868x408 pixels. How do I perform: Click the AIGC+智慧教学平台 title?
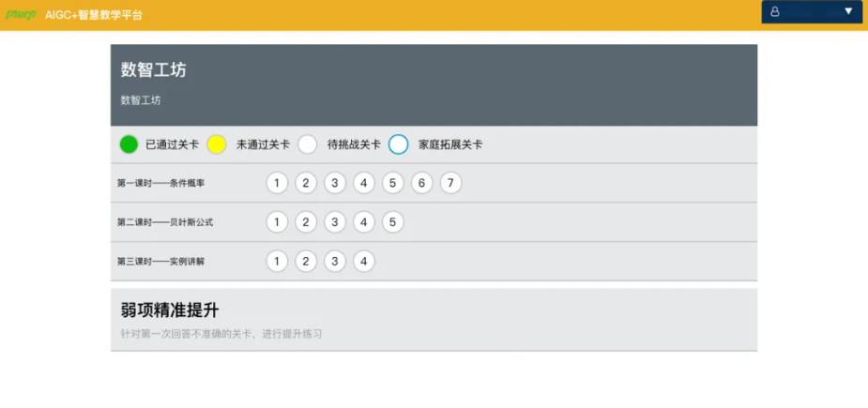(94, 15)
